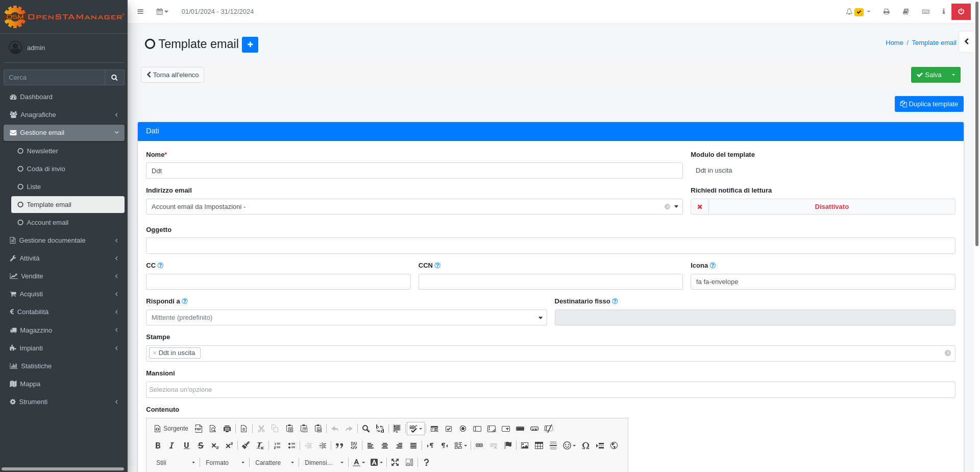Expand the Vendite sidebar menu
The height and width of the screenshot is (472, 980).
click(32, 276)
